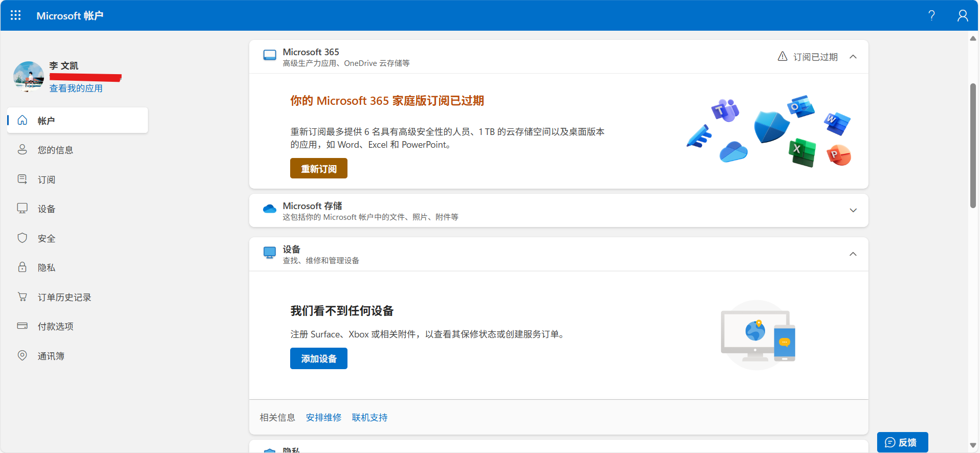
Task: Open the app launcher grid icon
Action: 16,15
